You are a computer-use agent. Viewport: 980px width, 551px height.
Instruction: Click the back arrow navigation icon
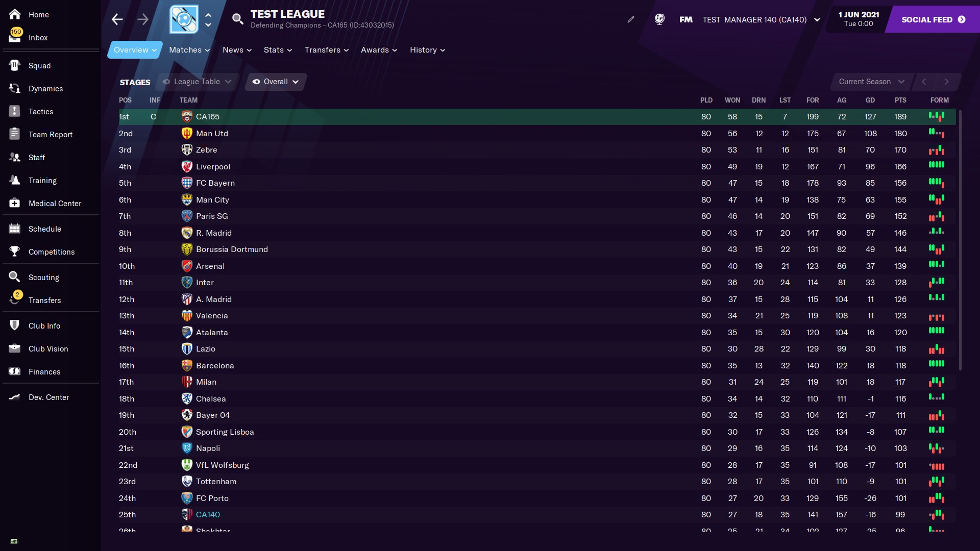117,19
